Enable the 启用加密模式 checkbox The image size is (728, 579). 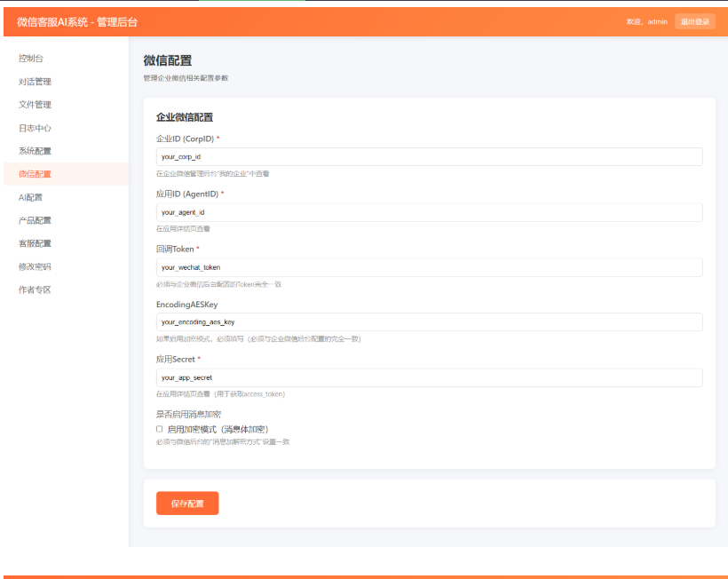[160, 429]
